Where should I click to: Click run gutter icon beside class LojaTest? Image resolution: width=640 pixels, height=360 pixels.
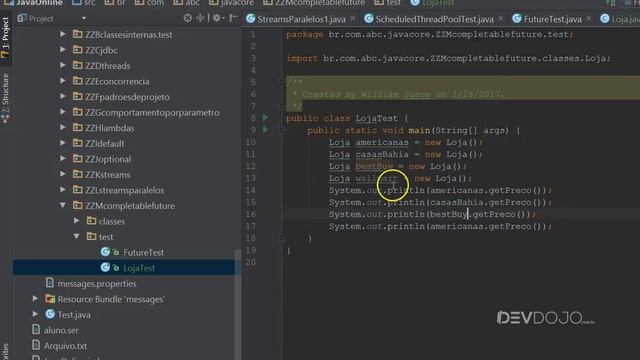(x=265, y=118)
